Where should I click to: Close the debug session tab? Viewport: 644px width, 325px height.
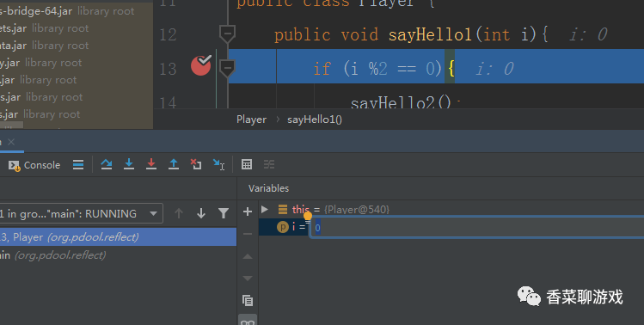click(11, 142)
